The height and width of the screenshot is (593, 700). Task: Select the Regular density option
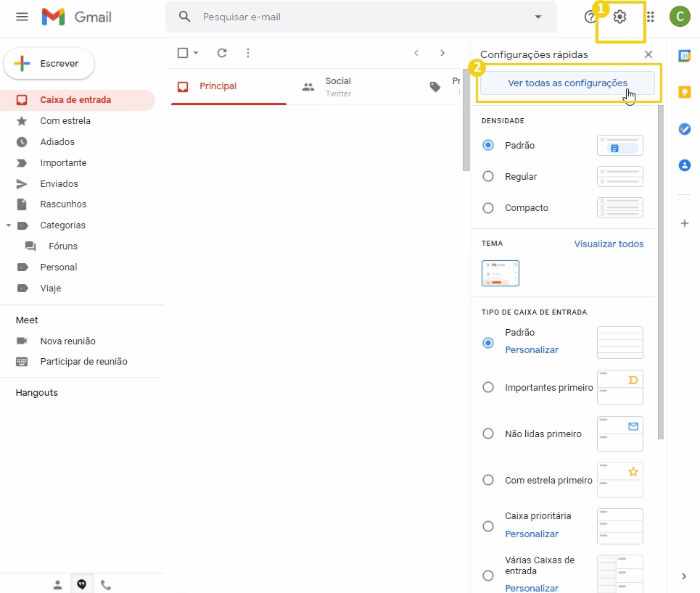click(487, 176)
